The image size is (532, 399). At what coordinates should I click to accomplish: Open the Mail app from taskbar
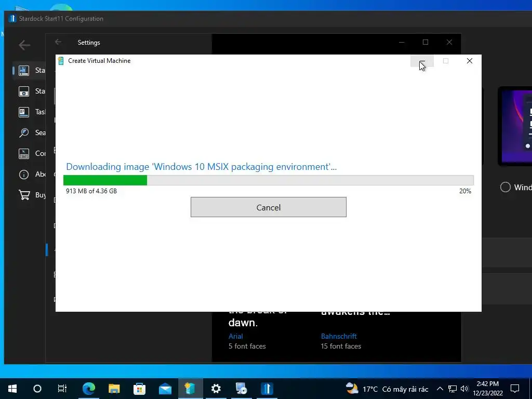(x=165, y=389)
